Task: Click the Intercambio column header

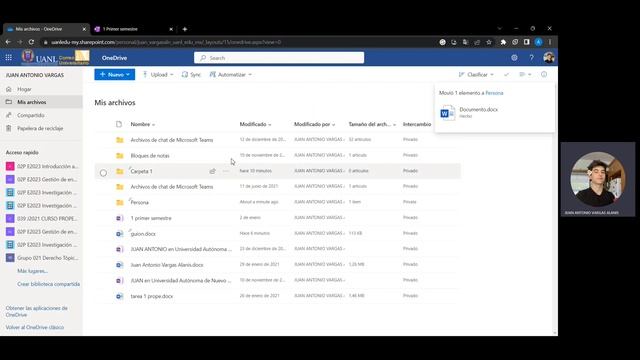Action: [417, 124]
